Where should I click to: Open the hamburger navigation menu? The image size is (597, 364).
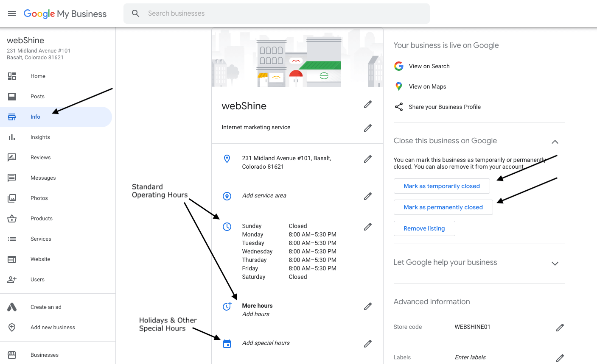click(11, 13)
